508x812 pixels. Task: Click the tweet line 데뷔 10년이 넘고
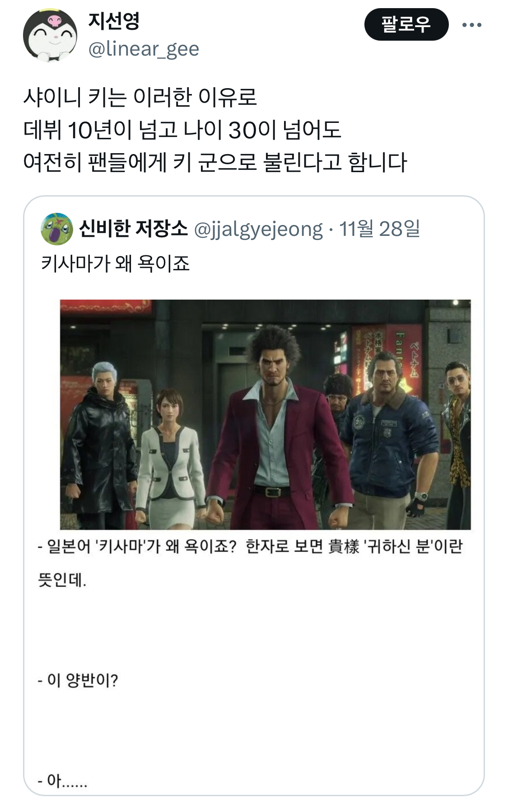coord(182,130)
